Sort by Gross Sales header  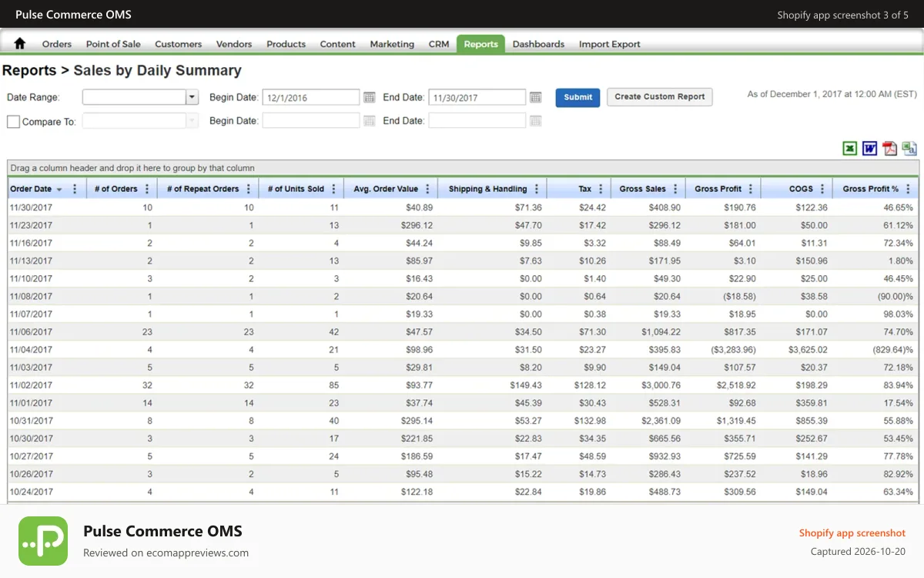[x=642, y=189]
